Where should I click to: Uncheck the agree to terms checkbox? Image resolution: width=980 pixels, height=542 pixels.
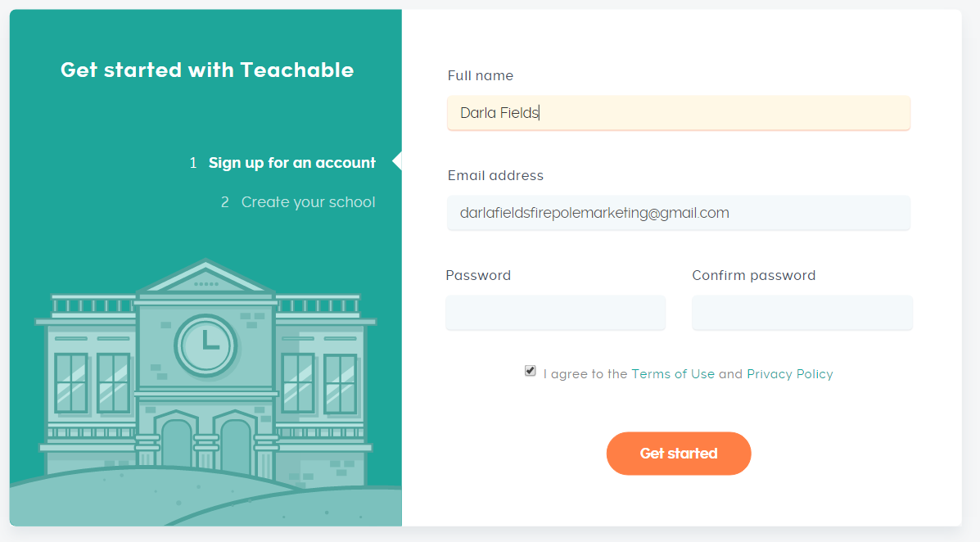coord(530,371)
